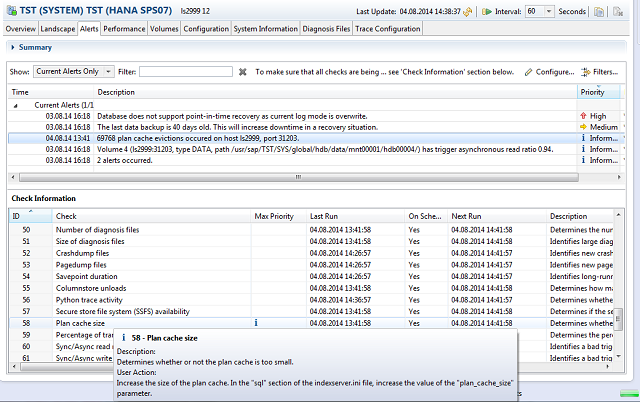This screenshot has width=640, height=402.
Task: Click the alerts table scroll-right arrow
Action: pos(619,177)
